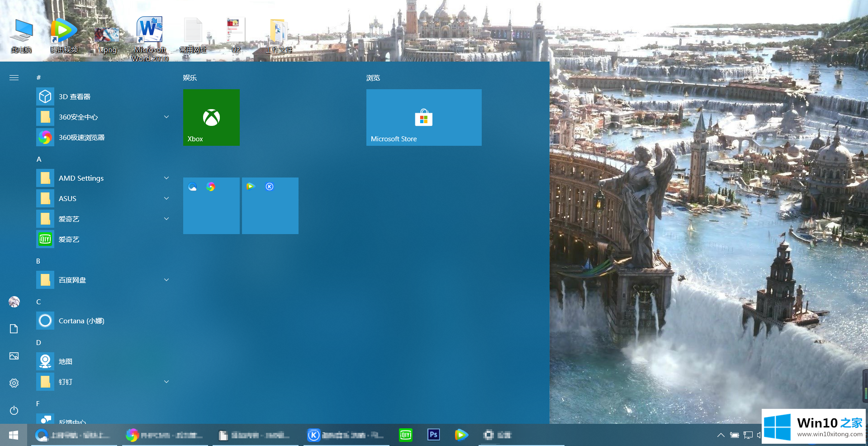
Task: Select the 工作文件 folder on the desktop
Action: point(279,36)
